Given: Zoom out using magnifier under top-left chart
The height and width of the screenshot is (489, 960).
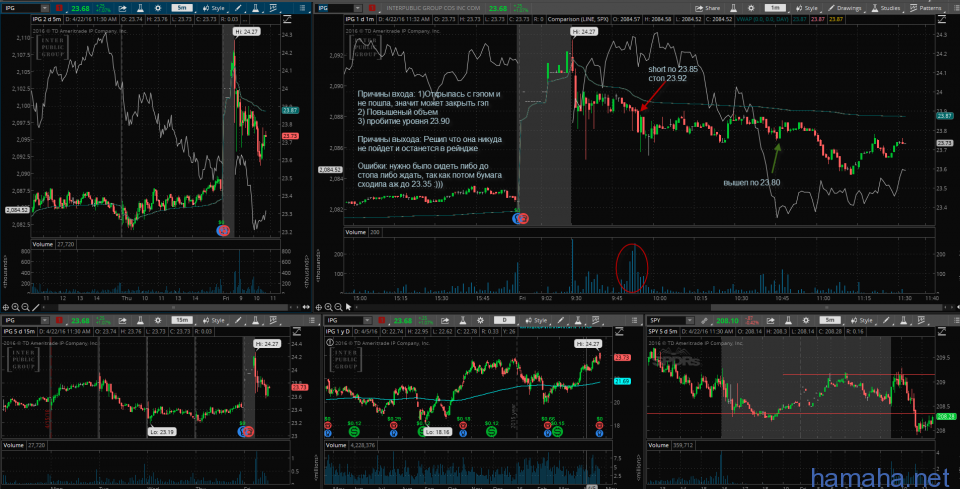Looking at the screenshot, I should point(25,307).
